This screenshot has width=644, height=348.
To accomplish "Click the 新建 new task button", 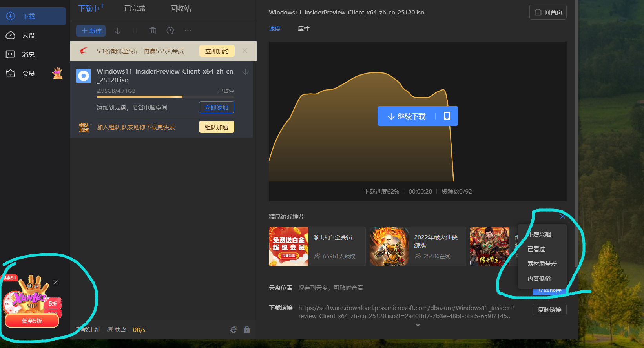I will pos(91,31).
